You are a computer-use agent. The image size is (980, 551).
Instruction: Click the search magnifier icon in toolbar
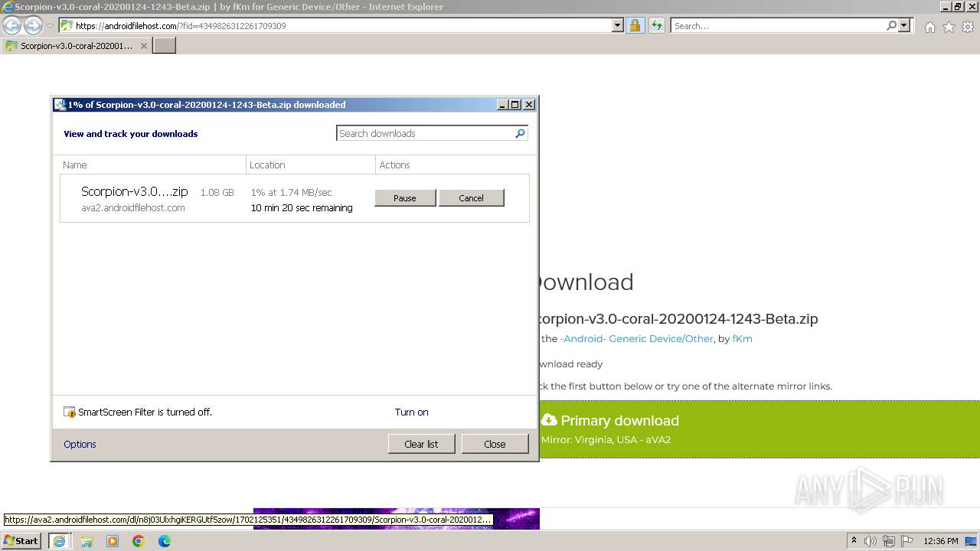click(x=891, y=25)
